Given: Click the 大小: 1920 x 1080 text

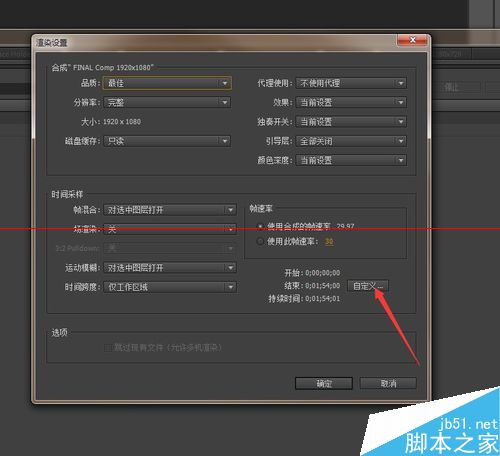Looking at the screenshot, I should pyautogui.click(x=111, y=122).
